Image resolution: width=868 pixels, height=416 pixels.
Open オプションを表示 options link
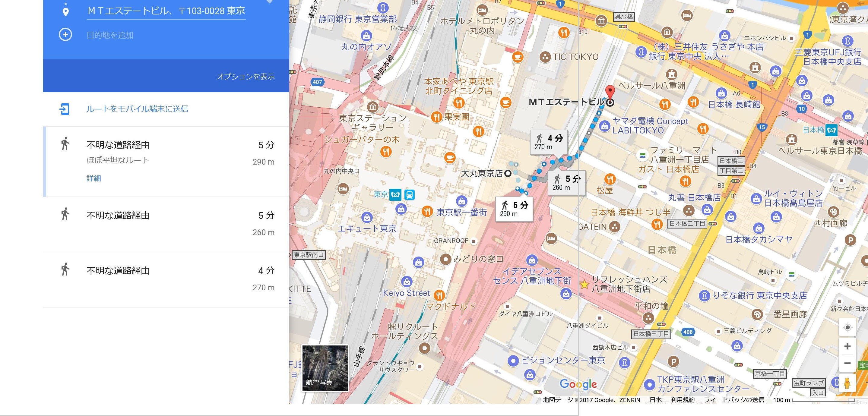tap(245, 77)
